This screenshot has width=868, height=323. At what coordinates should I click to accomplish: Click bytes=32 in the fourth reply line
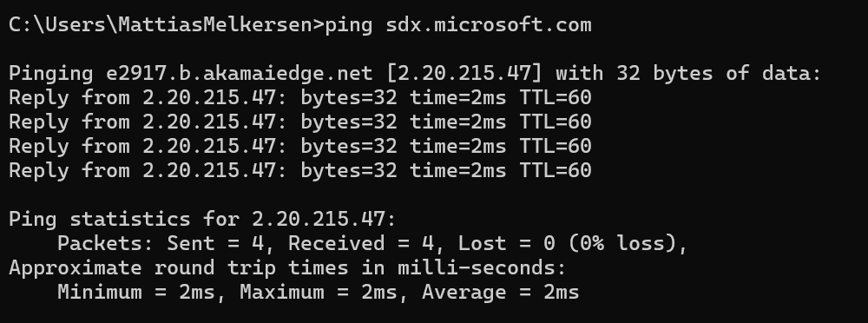pyautogui.click(x=349, y=171)
